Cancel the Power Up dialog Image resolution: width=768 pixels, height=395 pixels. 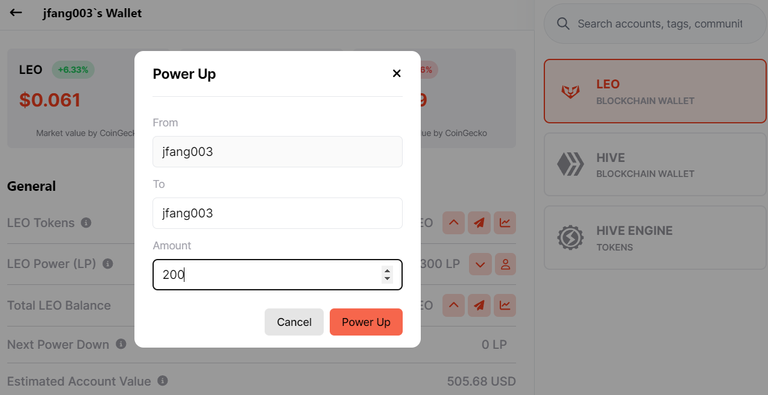point(294,322)
